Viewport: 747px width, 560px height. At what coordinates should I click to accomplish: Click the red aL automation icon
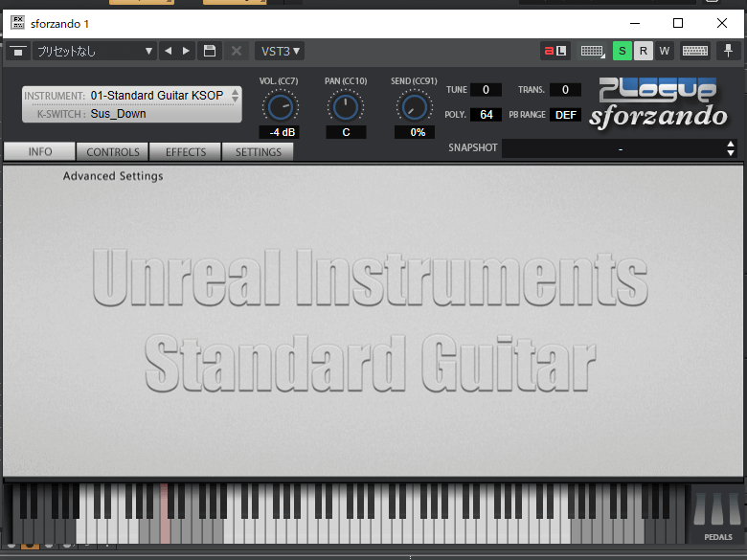point(555,51)
